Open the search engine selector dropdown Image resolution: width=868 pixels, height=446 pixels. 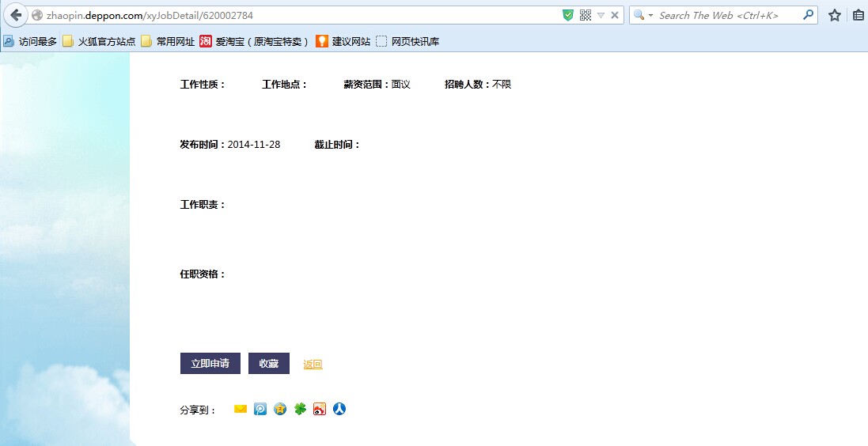tap(643, 16)
